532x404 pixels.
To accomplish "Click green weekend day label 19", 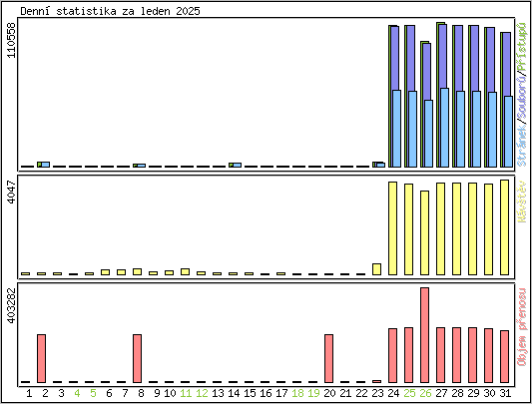I will [313, 393].
